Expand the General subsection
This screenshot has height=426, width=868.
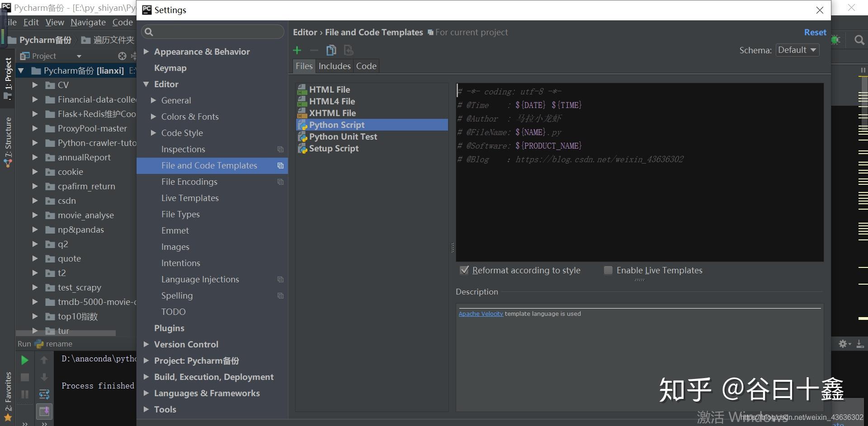click(153, 100)
